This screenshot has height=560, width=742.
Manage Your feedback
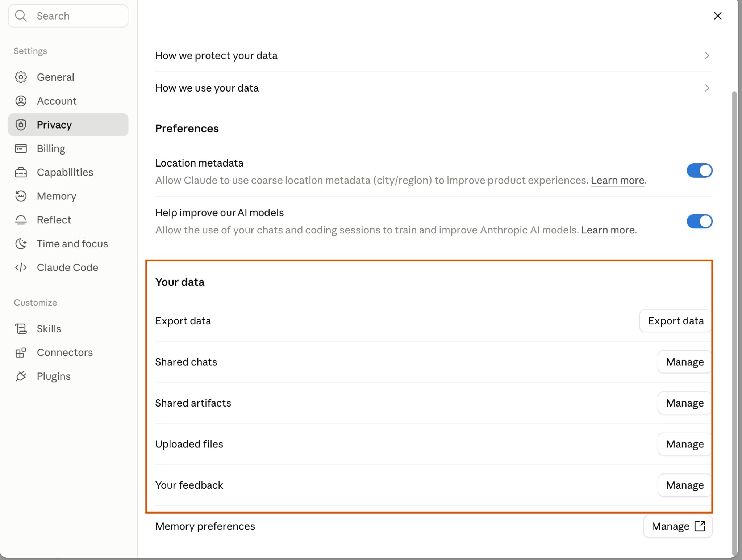pyautogui.click(x=685, y=485)
